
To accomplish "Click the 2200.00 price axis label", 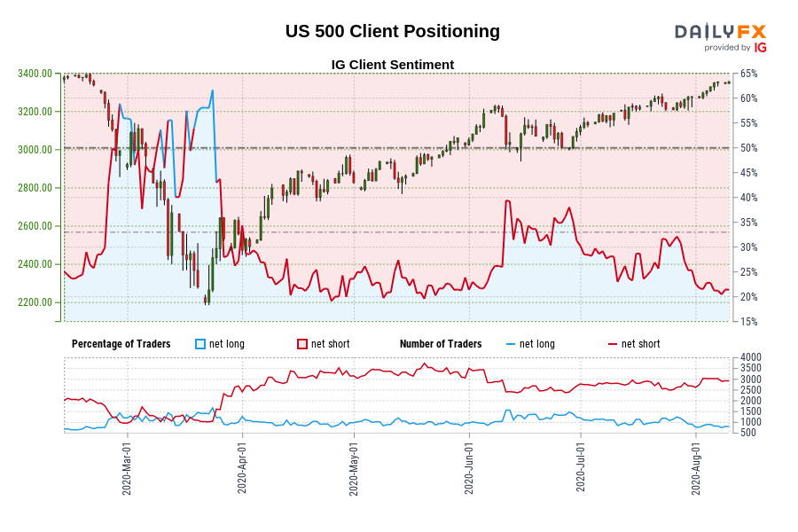I will click(35, 302).
